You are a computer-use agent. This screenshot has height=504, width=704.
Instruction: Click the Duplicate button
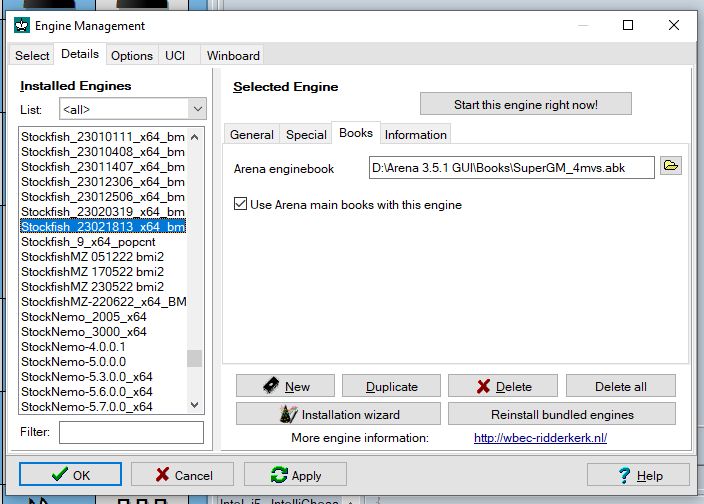[392, 386]
